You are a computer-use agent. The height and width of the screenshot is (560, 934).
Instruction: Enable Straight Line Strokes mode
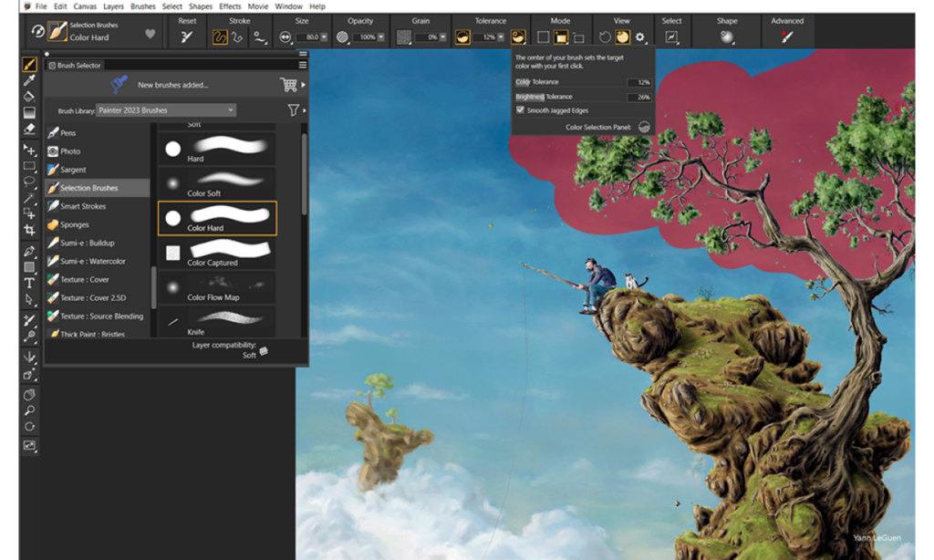(x=237, y=36)
